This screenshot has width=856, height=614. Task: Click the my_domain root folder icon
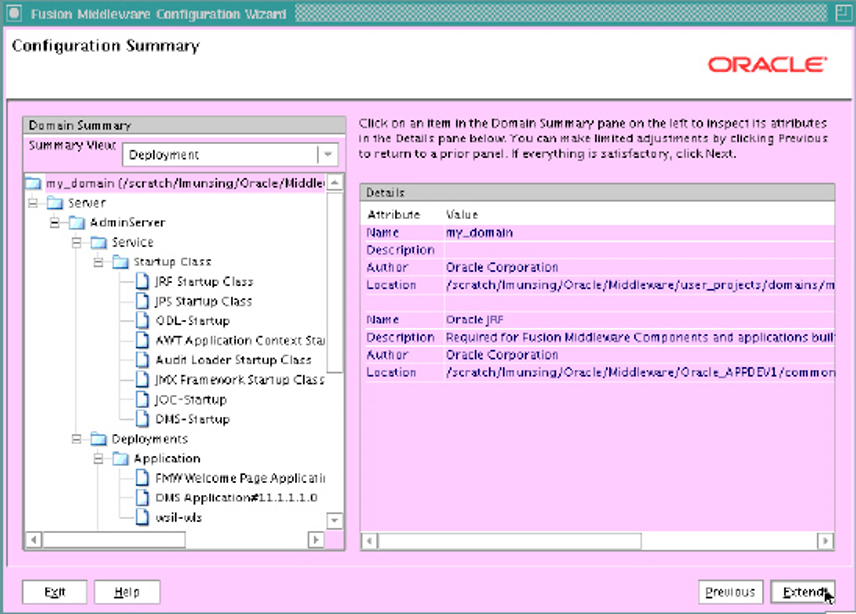tap(33, 183)
